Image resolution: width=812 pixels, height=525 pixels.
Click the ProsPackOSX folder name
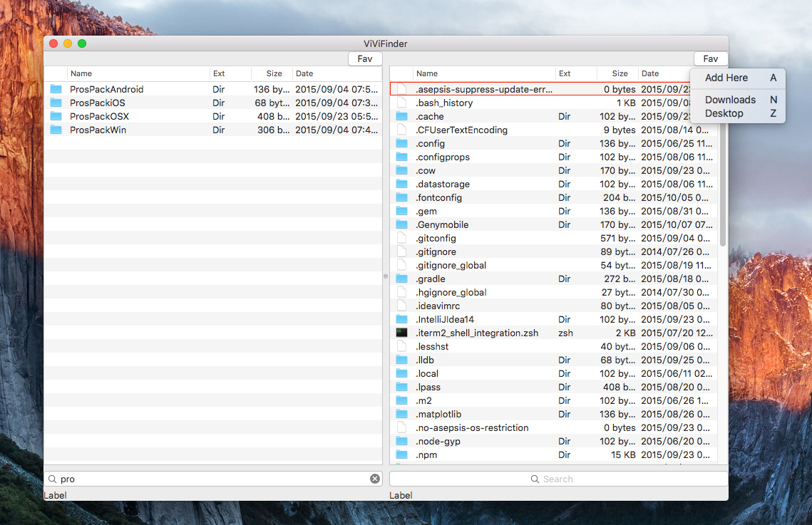[x=99, y=116]
